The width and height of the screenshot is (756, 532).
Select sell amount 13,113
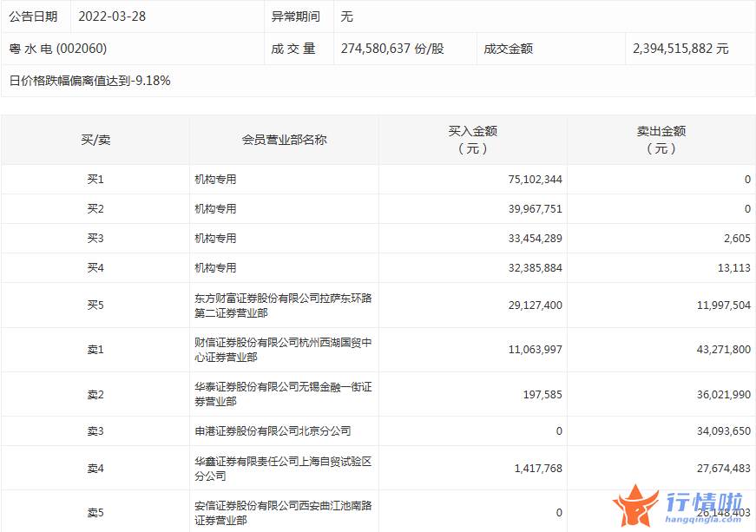click(734, 267)
